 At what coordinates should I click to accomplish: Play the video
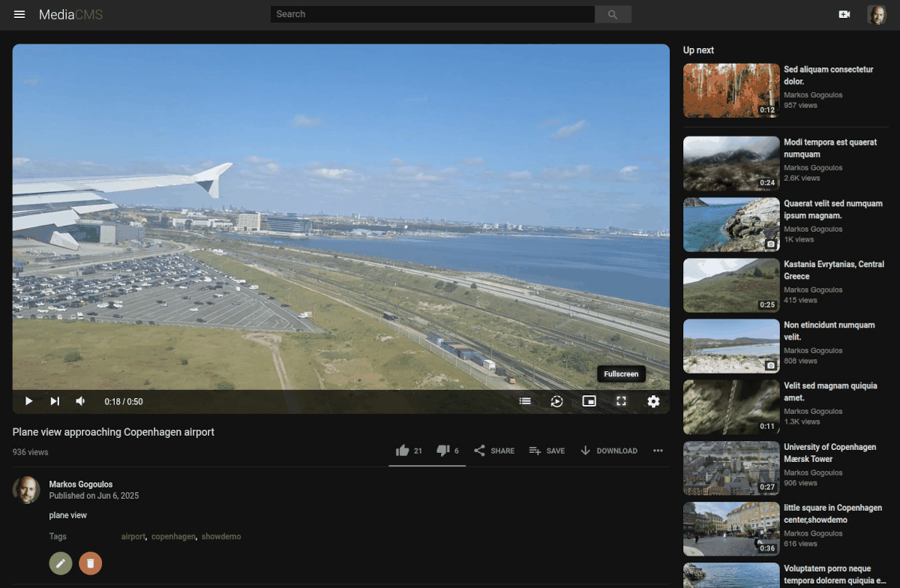tap(28, 401)
